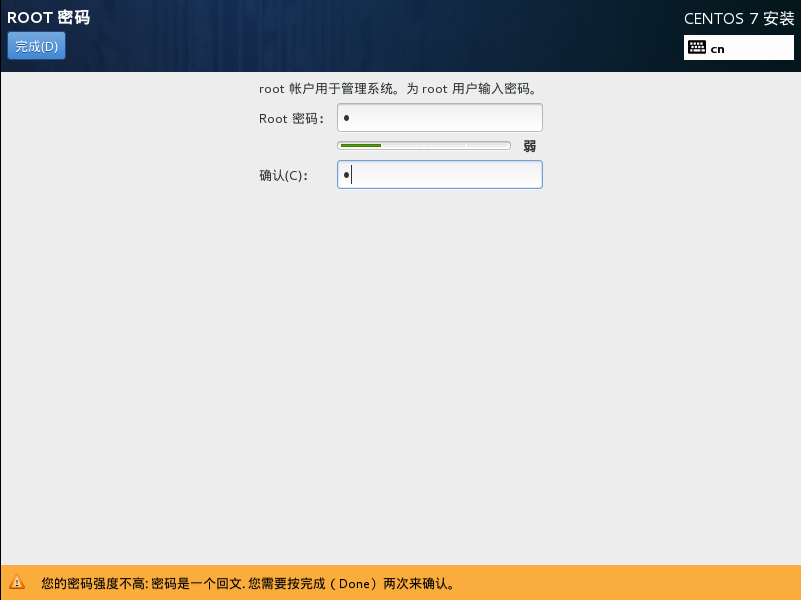Viewport: 801px width, 600px height.
Task: Focus the Root 密码 password field
Action: pyautogui.click(x=440, y=118)
